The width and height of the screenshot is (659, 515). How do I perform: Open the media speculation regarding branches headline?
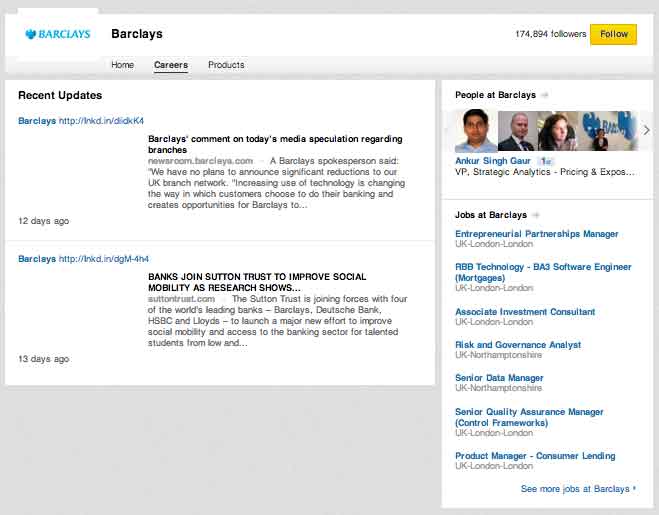(275, 144)
